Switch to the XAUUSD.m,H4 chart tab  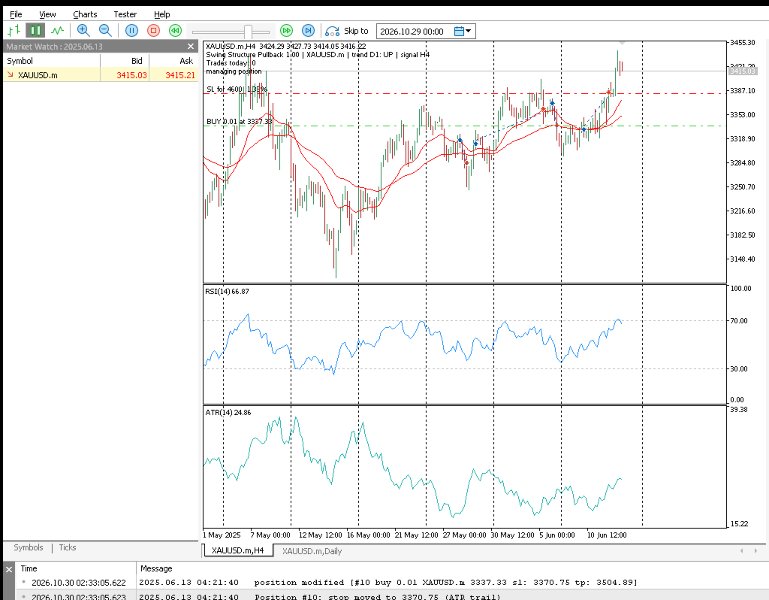pos(237,550)
